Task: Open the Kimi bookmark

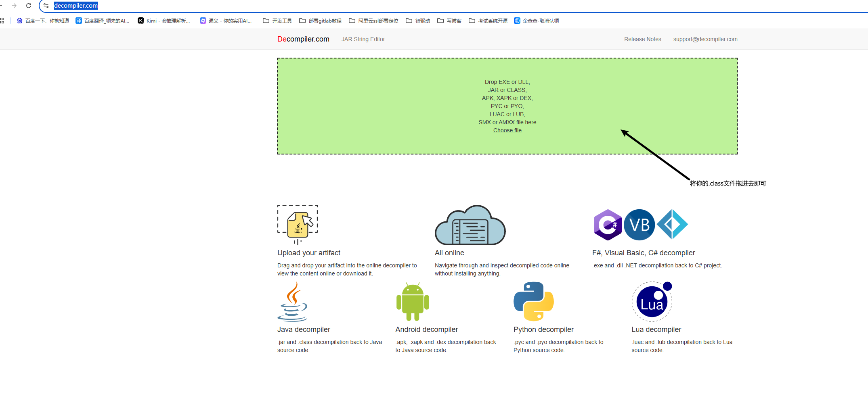Action: 164,21
